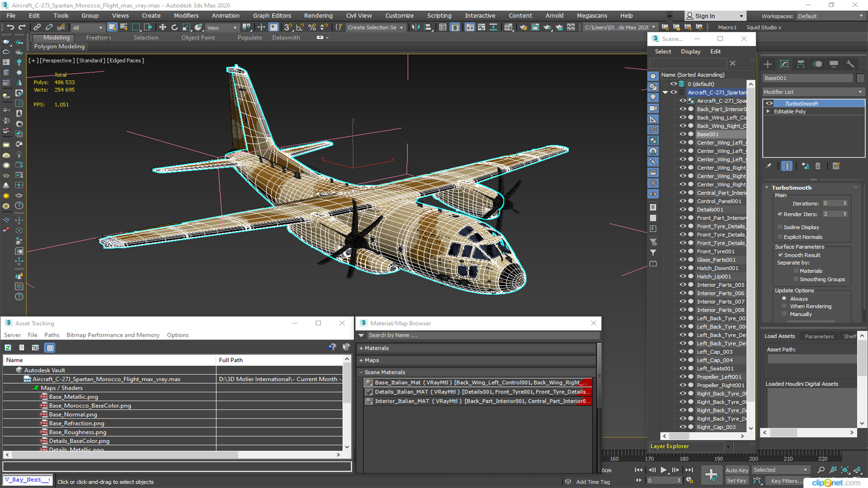Click the Polygon Modeling panel label
Image resolution: width=868 pixels, height=488 pixels.
[x=59, y=47]
